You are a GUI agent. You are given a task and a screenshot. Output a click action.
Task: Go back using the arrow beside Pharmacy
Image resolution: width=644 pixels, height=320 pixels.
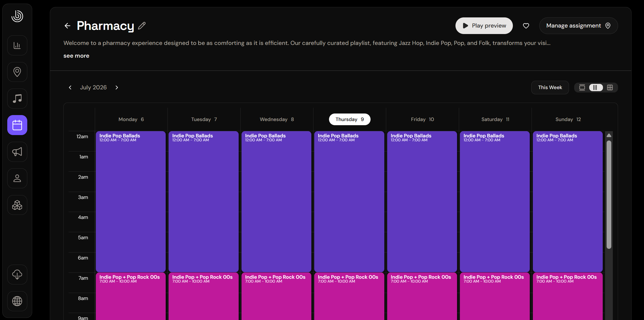(x=67, y=26)
